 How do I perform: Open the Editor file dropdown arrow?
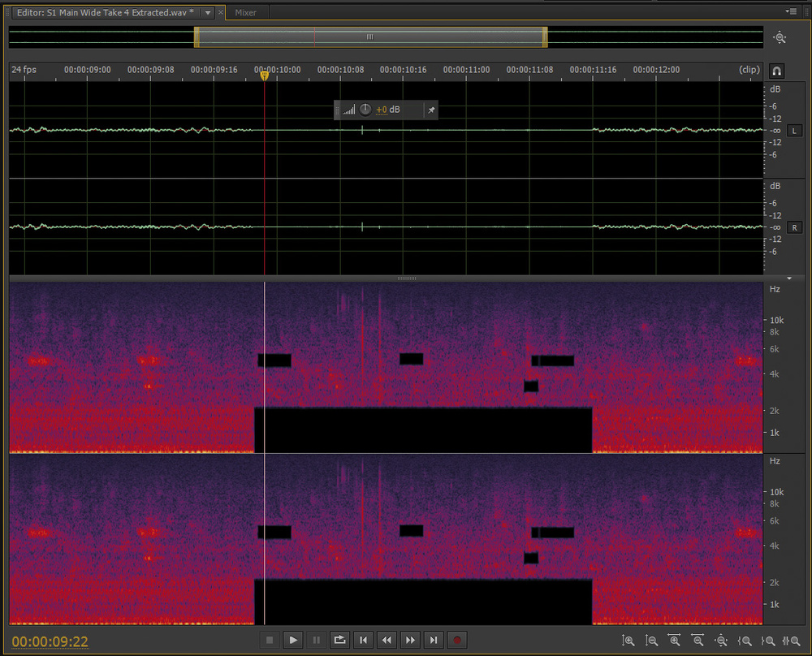point(208,13)
